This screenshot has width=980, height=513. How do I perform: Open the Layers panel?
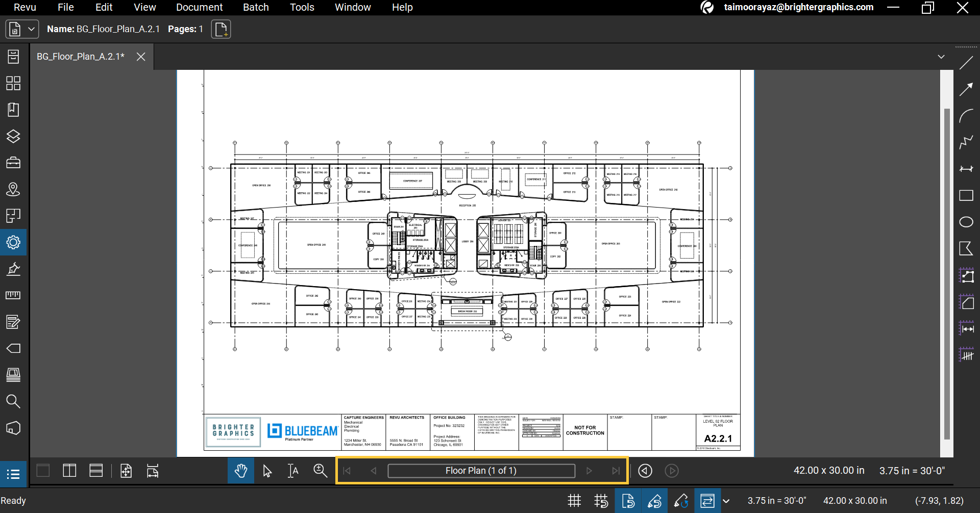point(13,136)
